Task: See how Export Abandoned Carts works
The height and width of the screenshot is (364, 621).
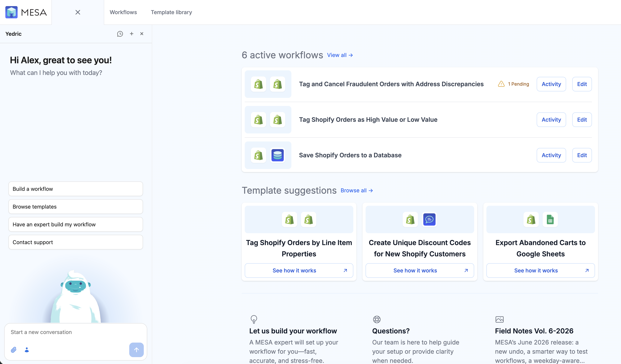Action: (x=541, y=271)
